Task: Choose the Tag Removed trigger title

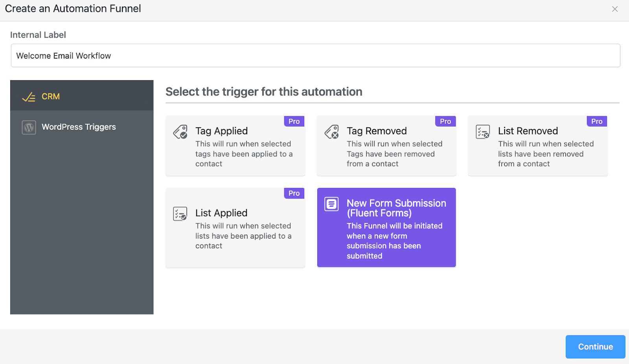Action: coord(377,131)
